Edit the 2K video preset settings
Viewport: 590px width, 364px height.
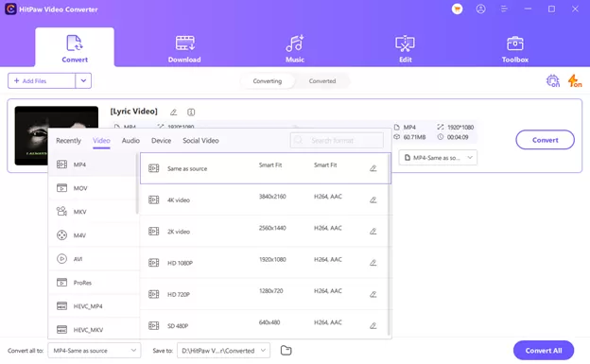click(x=373, y=231)
